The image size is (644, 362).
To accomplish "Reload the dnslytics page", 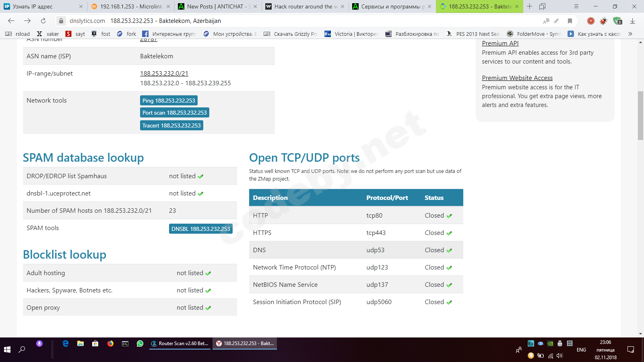I will pyautogui.click(x=43, y=21).
